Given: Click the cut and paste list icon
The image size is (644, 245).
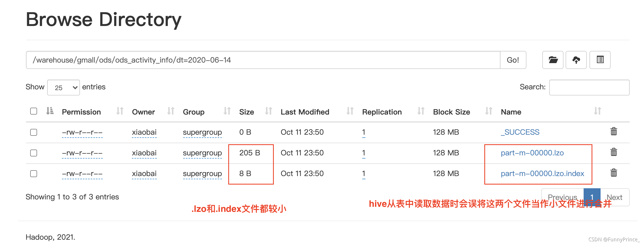Looking at the screenshot, I should click(600, 60).
